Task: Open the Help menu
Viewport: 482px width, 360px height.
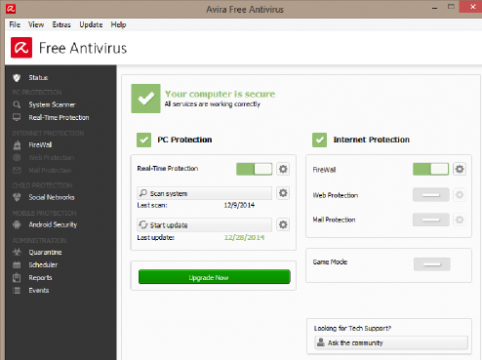Action: 119,25
